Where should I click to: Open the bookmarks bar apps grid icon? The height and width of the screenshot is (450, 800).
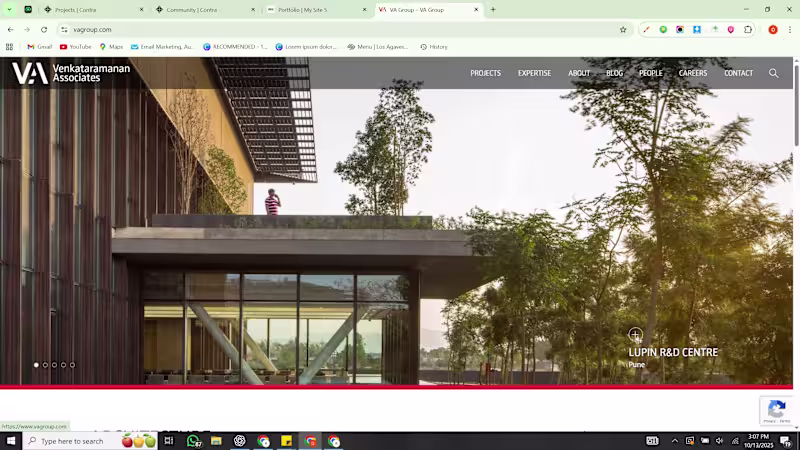9,46
